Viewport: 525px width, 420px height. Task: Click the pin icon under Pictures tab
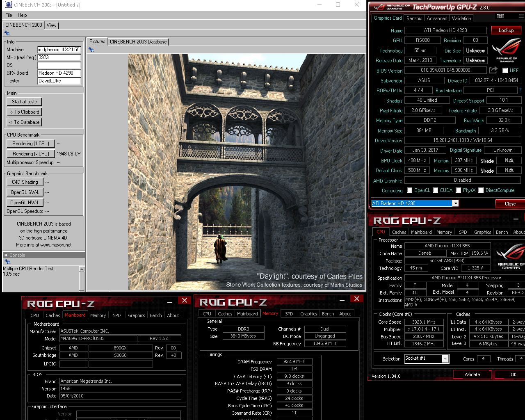(91, 50)
